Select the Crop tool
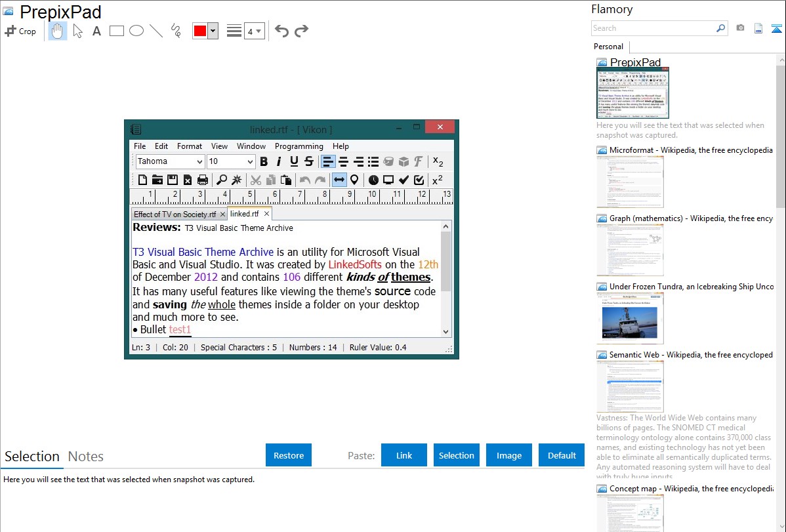The image size is (786, 532). [20, 31]
